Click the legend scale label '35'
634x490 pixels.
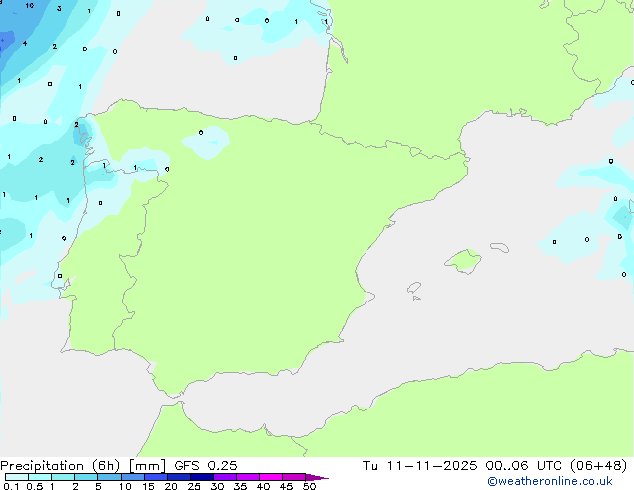[240, 486]
